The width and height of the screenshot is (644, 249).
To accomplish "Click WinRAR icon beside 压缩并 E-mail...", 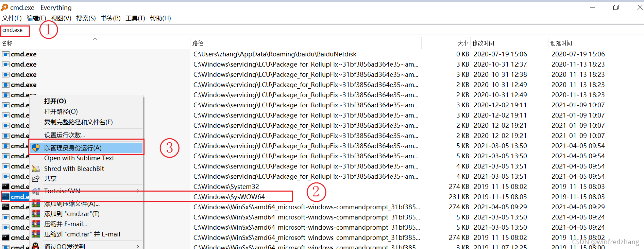I will click(36, 224).
